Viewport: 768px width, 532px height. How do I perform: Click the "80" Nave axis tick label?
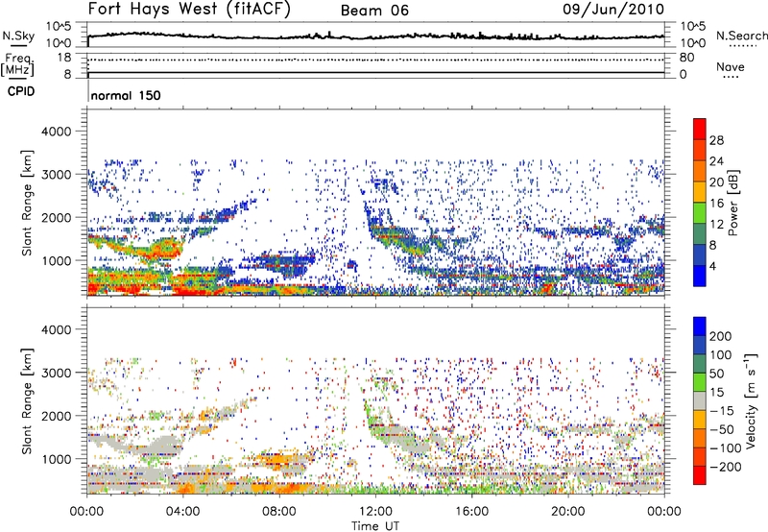[686, 58]
